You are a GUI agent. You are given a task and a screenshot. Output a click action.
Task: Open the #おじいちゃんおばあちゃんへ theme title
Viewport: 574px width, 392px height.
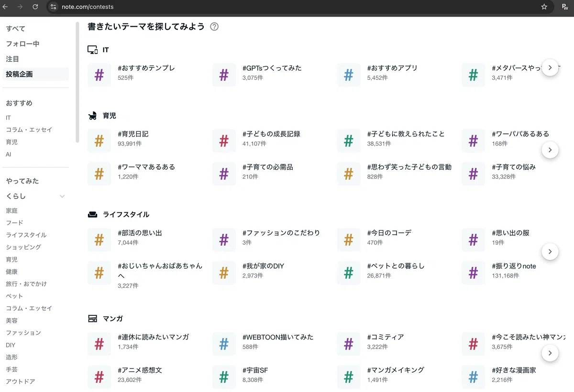(160, 271)
